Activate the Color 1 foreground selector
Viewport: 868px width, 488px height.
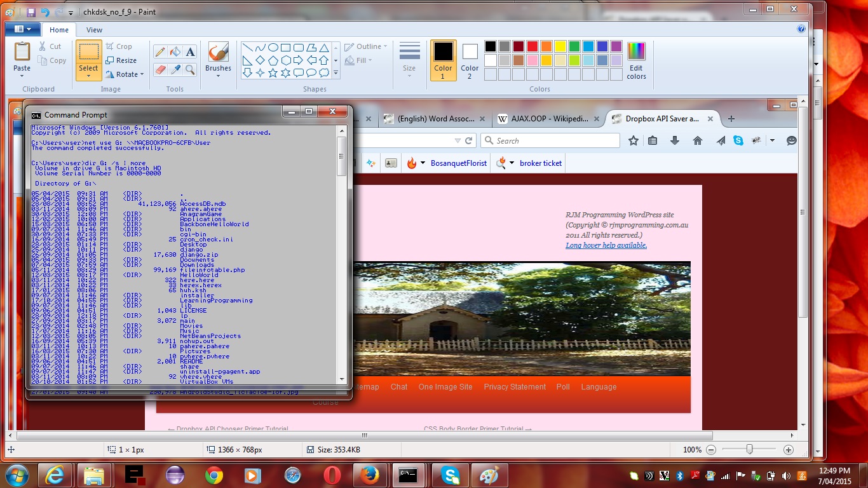[x=444, y=60]
